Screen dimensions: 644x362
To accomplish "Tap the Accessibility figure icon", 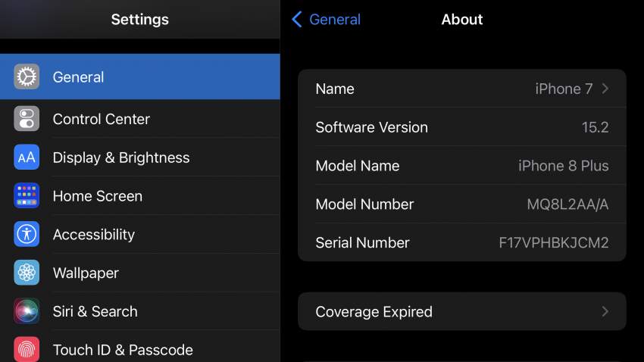I will pyautogui.click(x=27, y=235).
